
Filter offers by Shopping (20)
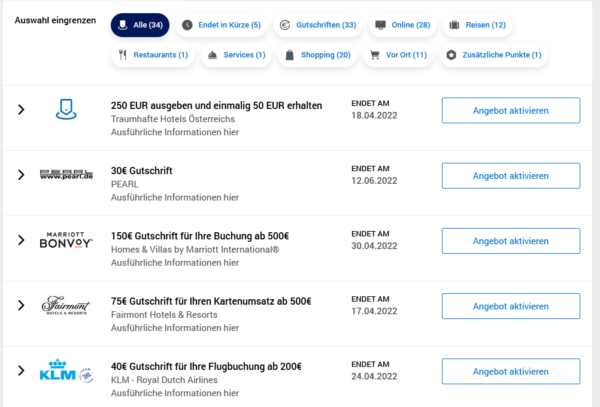317,55
